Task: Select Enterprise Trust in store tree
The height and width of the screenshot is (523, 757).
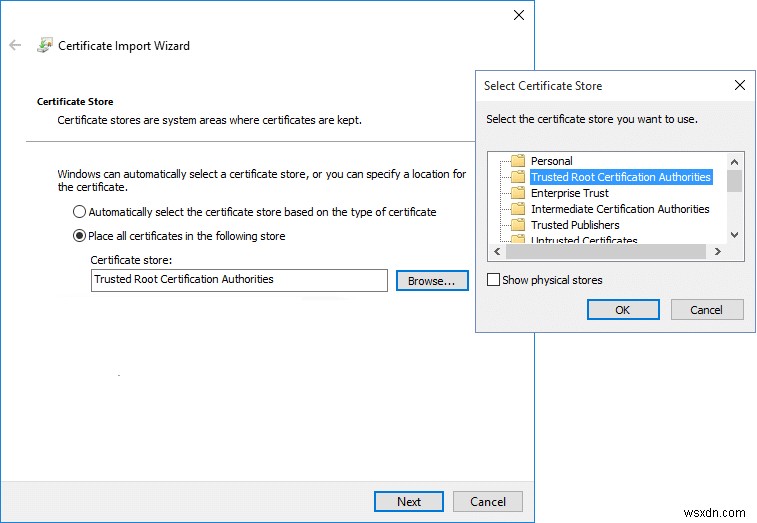Action: point(569,193)
